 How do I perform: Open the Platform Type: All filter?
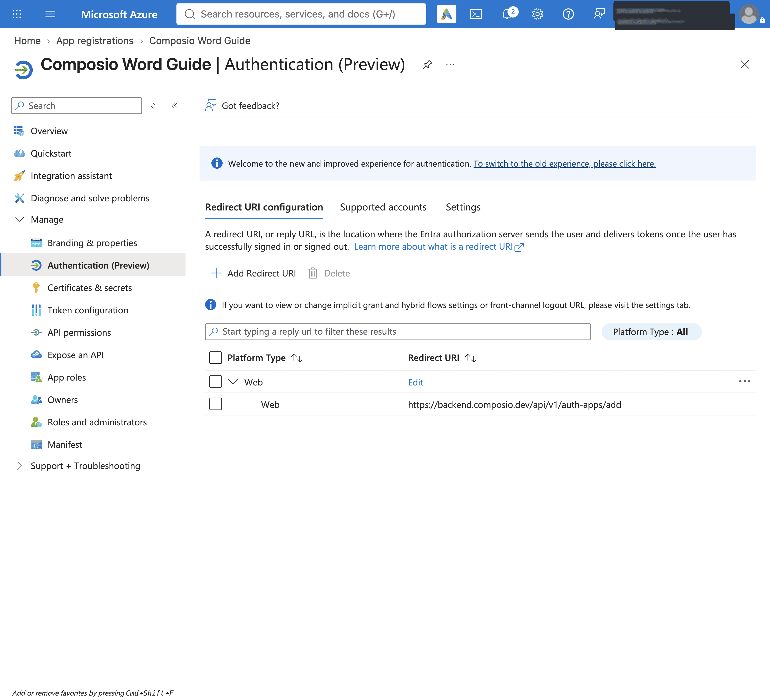click(x=651, y=332)
